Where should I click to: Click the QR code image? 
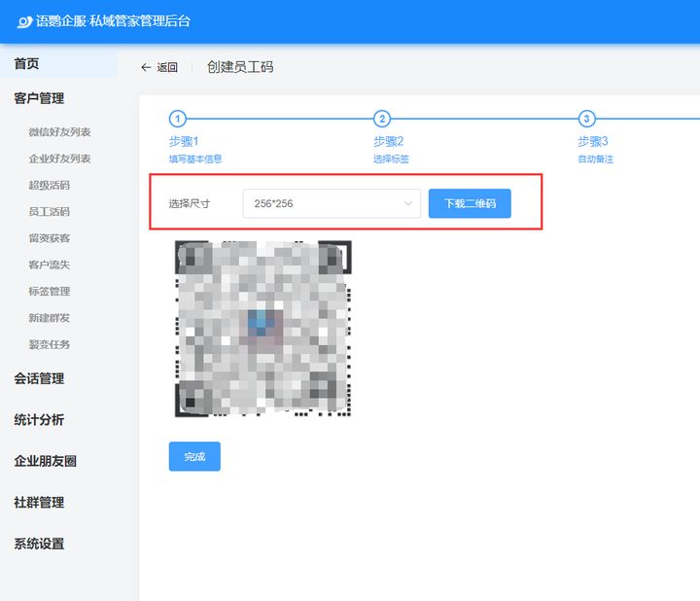pos(262,329)
